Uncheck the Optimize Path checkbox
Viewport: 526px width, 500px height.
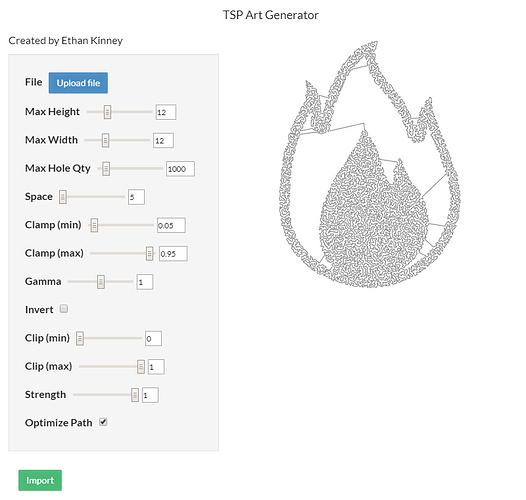pyautogui.click(x=103, y=422)
